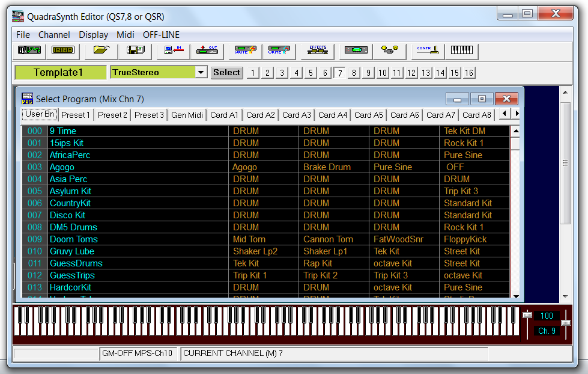Click the IN receive-from-synth toolbar icon
The height and width of the screenshot is (374, 588).
pyautogui.click(x=174, y=51)
